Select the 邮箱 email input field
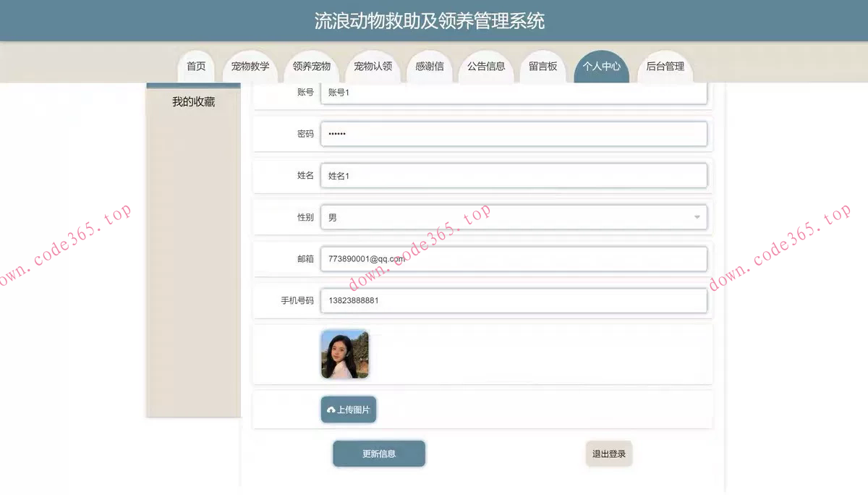Viewport: 868px width, 495px height. (514, 258)
